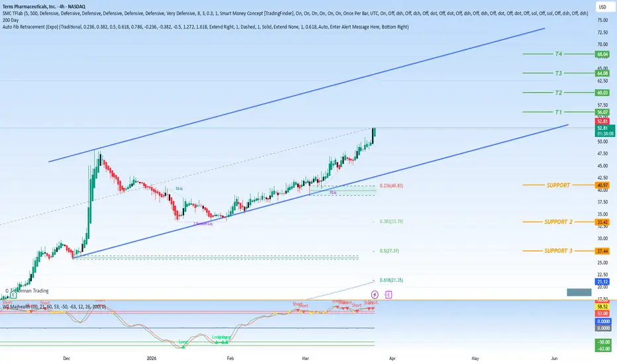Image resolution: width=617 pixels, height=364 pixels.
Task: Click the yellow 58.52 oscillator value tag
Action: (602, 306)
